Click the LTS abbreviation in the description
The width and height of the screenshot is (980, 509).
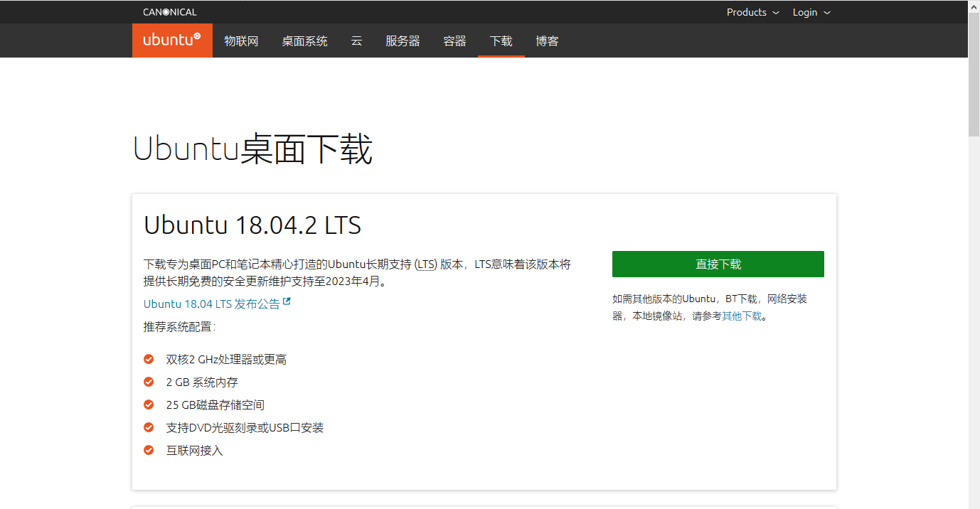pos(427,264)
